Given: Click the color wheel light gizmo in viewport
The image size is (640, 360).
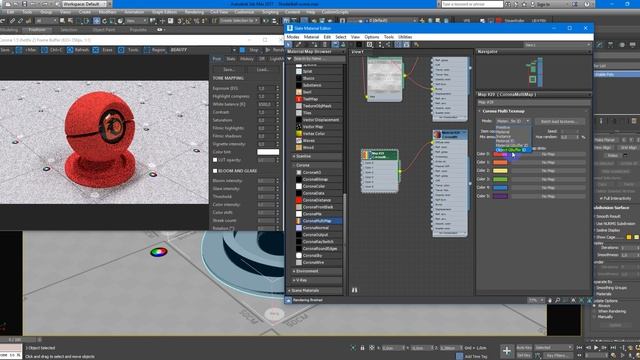Looking at the screenshot, I should [159, 252].
